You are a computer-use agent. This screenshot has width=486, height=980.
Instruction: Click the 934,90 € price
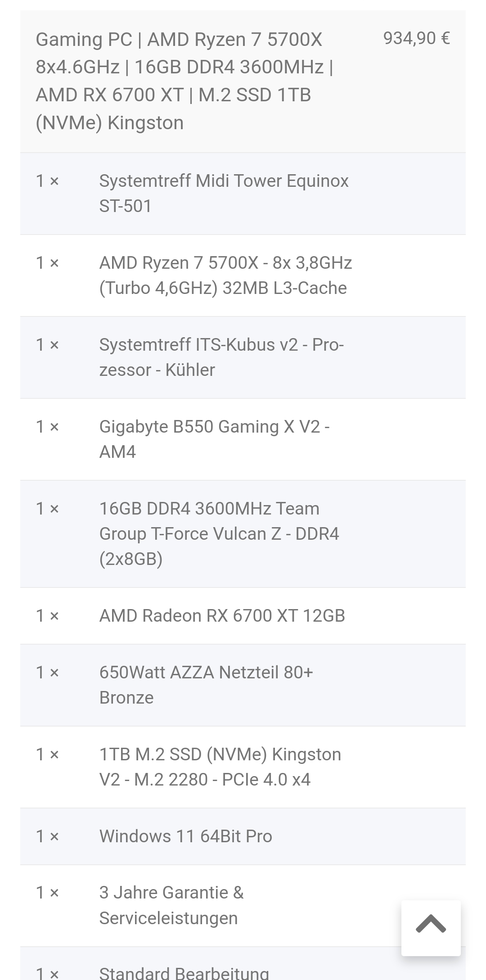[416, 38]
